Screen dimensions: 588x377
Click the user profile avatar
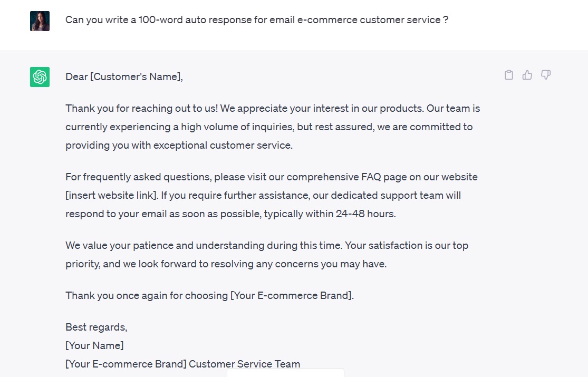tap(40, 21)
